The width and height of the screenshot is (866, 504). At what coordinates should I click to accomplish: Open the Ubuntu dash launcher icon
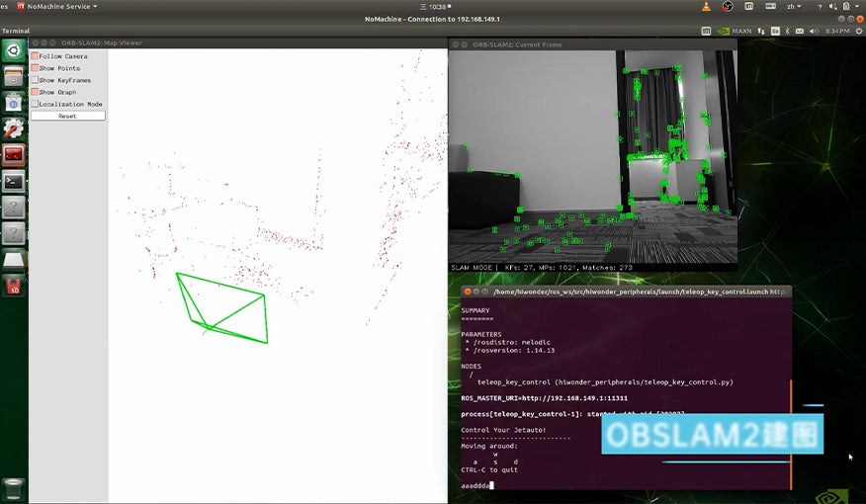click(14, 50)
